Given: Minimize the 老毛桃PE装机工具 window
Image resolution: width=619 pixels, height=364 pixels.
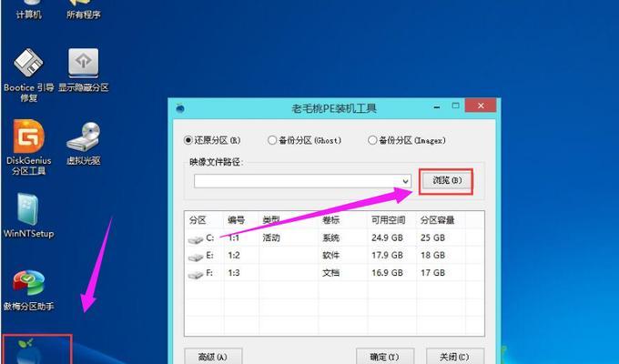Looking at the screenshot, I should coord(437,106).
